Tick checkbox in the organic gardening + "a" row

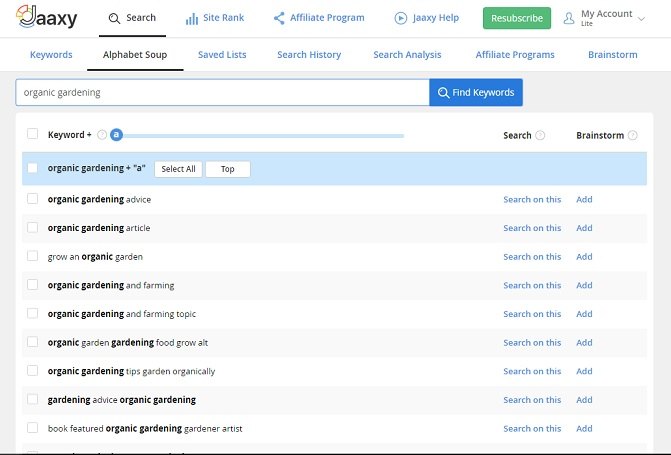point(33,168)
